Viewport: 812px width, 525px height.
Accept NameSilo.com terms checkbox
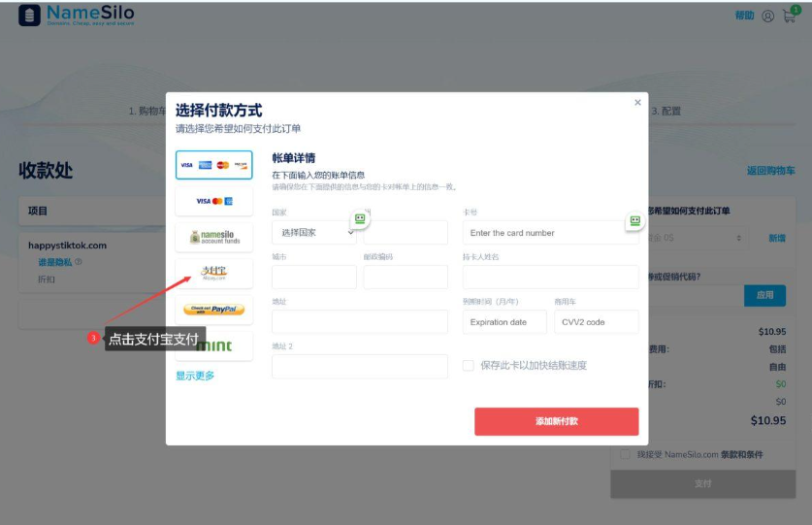point(625,454)
